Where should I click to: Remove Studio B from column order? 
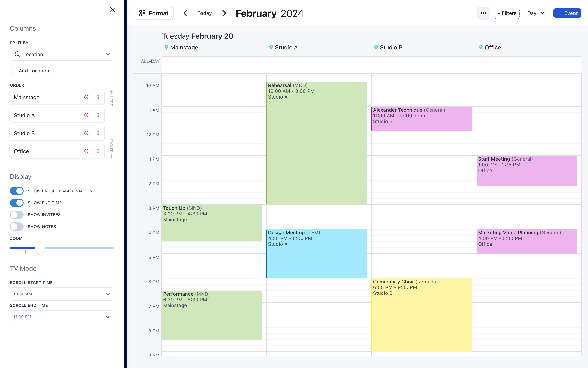(x=86, y=133)
